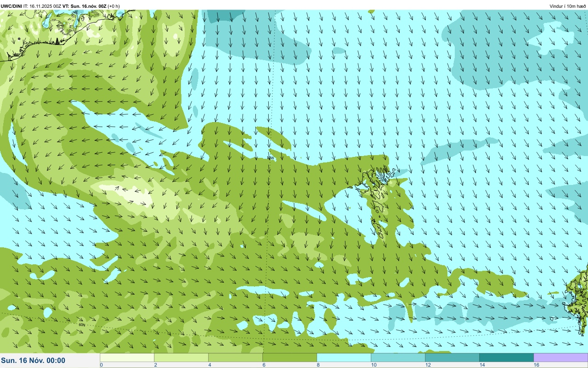Click the legend scale value '6'

pos(264,365)
